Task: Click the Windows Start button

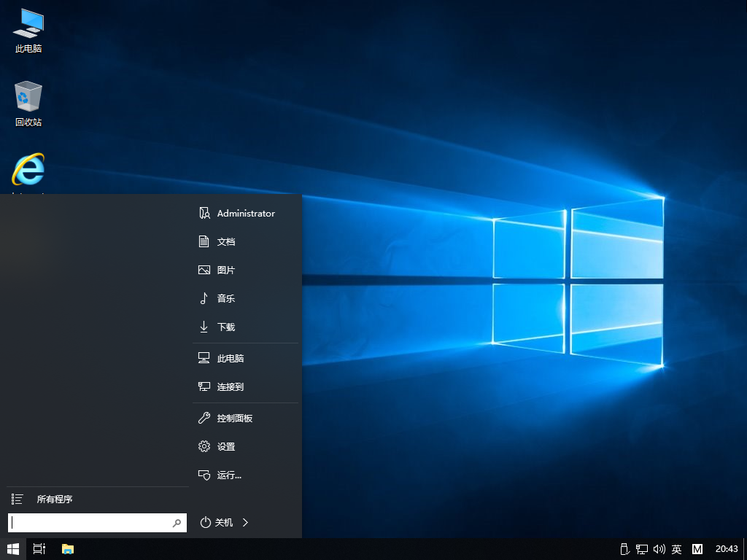Action: coord(13,548)
